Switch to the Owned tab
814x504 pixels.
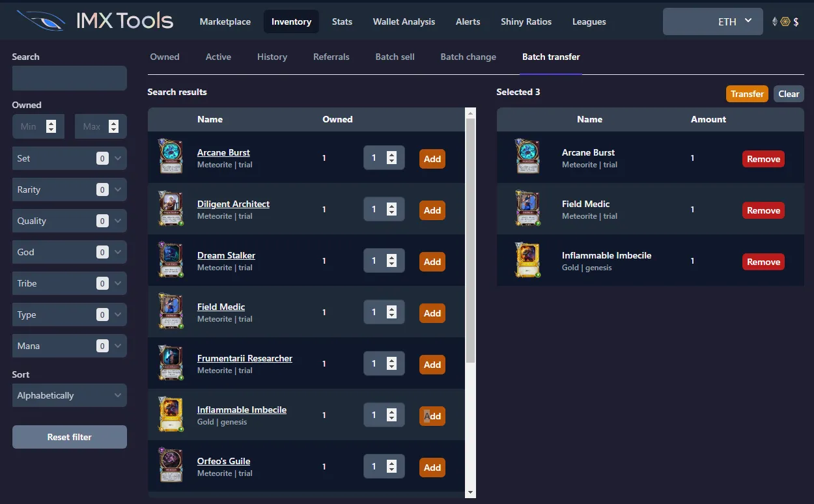coord(165,57)
